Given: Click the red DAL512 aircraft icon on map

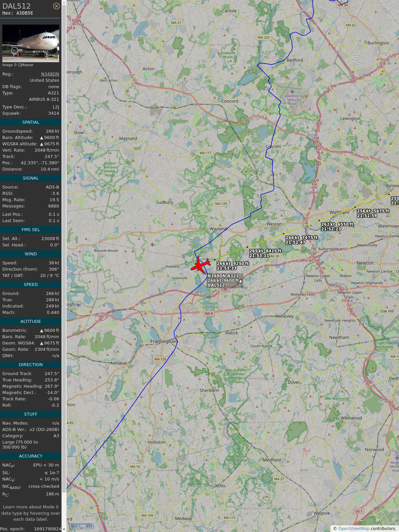Looking at the screenshot, I should coord(200,265).
